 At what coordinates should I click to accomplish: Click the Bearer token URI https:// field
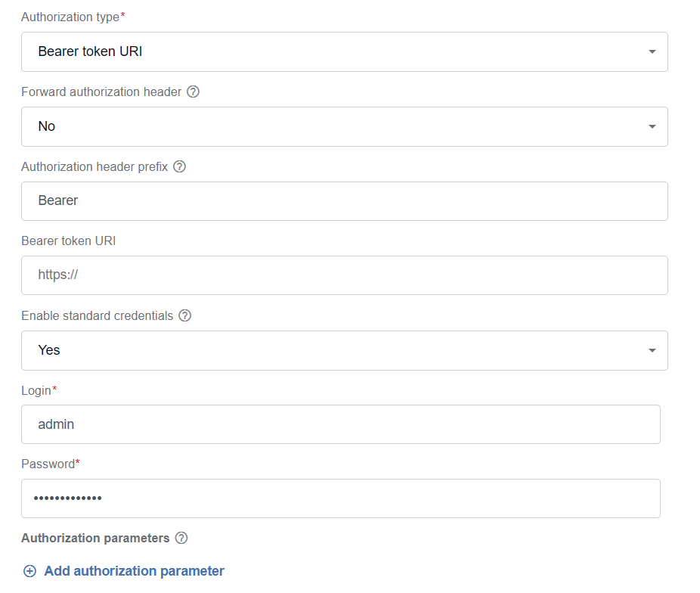tap(345, 275)
